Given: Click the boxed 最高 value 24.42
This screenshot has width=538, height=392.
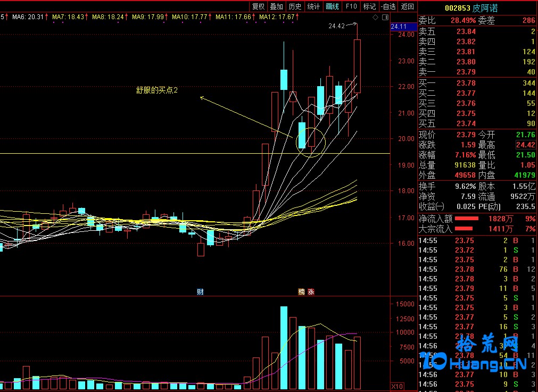Looking at the screenshot, I should click(526, 145).
